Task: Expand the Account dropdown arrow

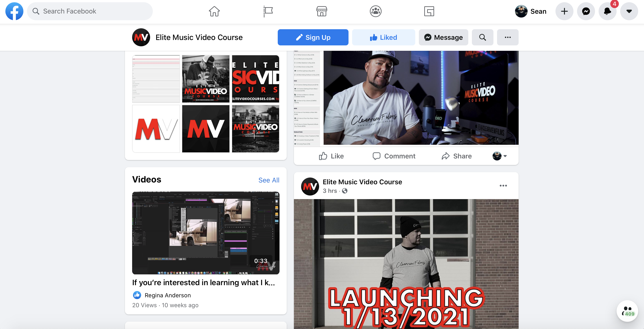Action: pyautogui.click(x=629, y=11)
